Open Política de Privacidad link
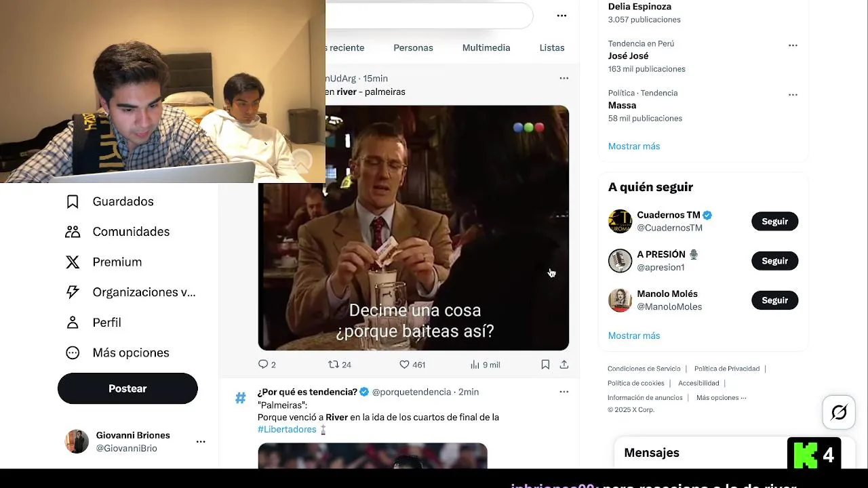Screen dimensions: 868x488 727,369
